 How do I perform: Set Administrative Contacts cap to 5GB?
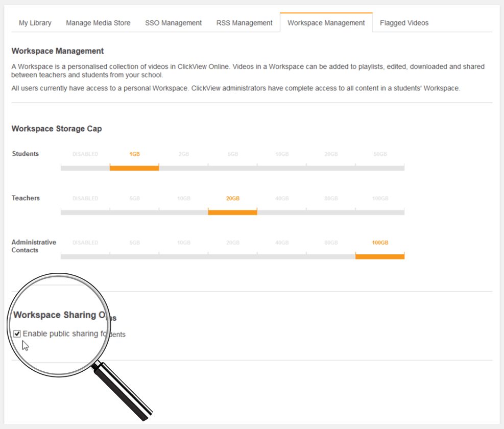pos(134,256)
